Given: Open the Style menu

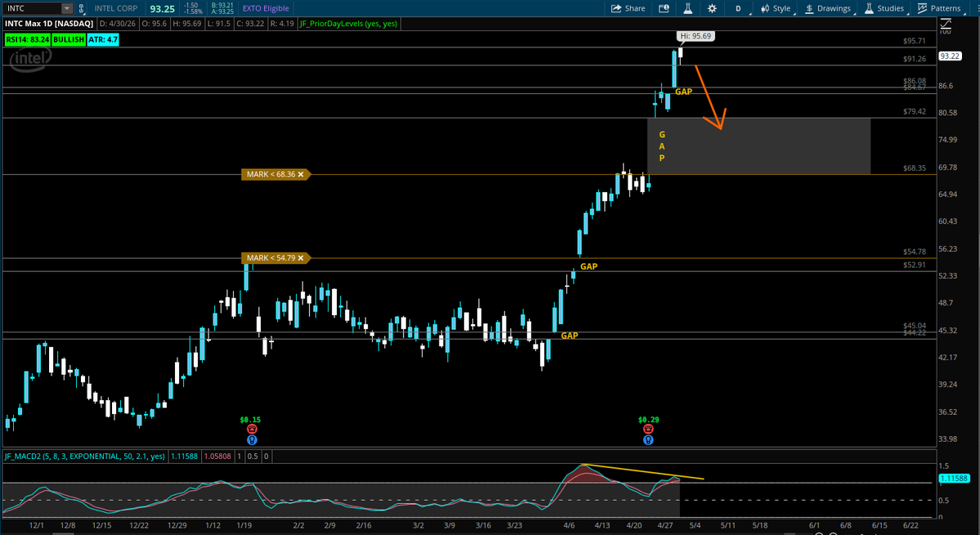Looking at the screenshot, I should click(x=776, y=8).
